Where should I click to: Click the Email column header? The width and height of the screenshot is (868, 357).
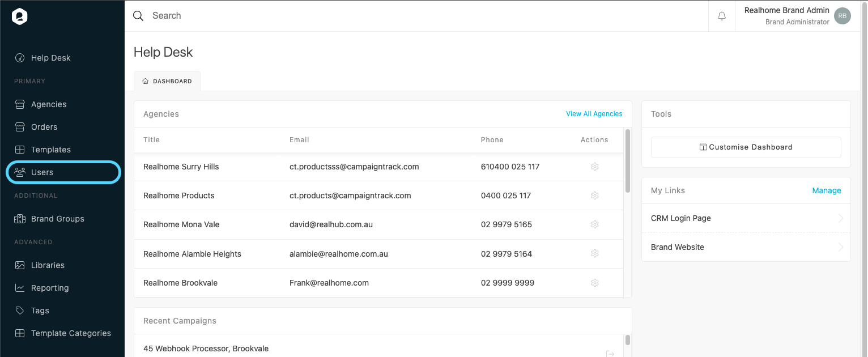299,140
